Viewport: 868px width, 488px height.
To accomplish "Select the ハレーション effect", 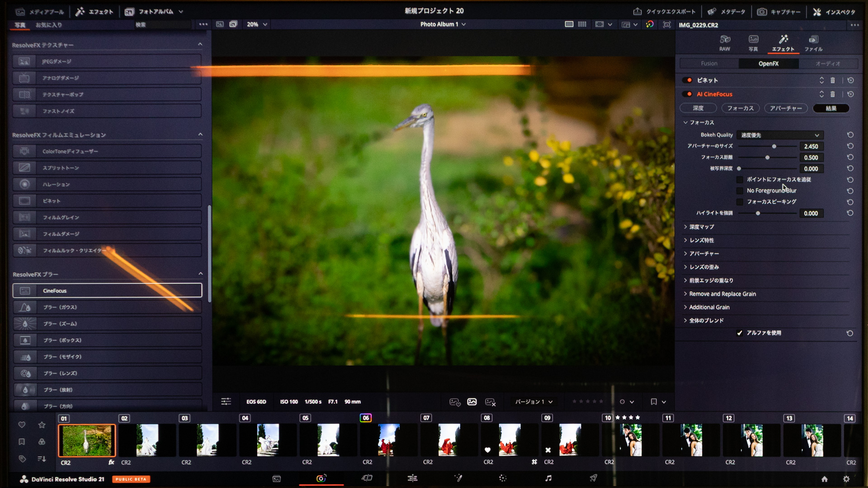I will click(x=107, y=184).
